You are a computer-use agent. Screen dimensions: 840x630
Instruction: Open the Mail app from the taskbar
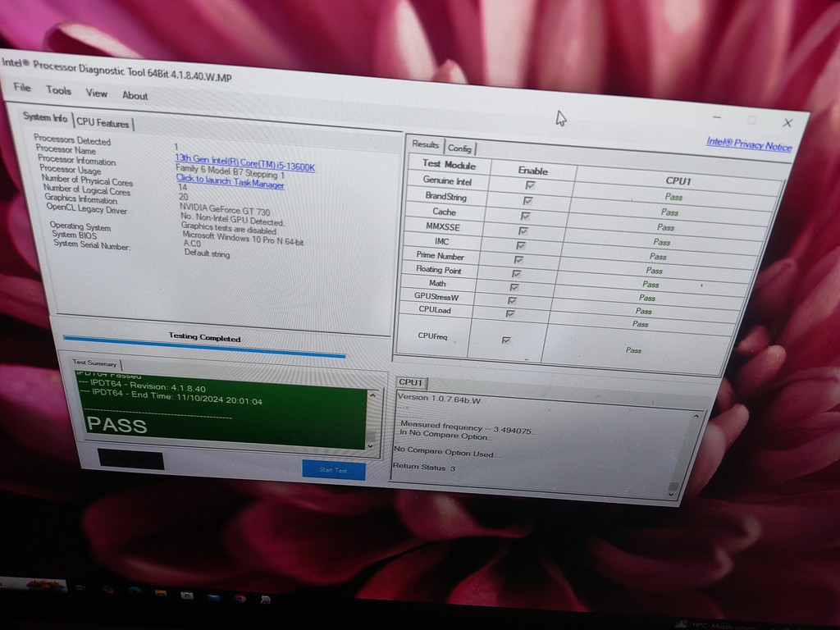[213, 597]
